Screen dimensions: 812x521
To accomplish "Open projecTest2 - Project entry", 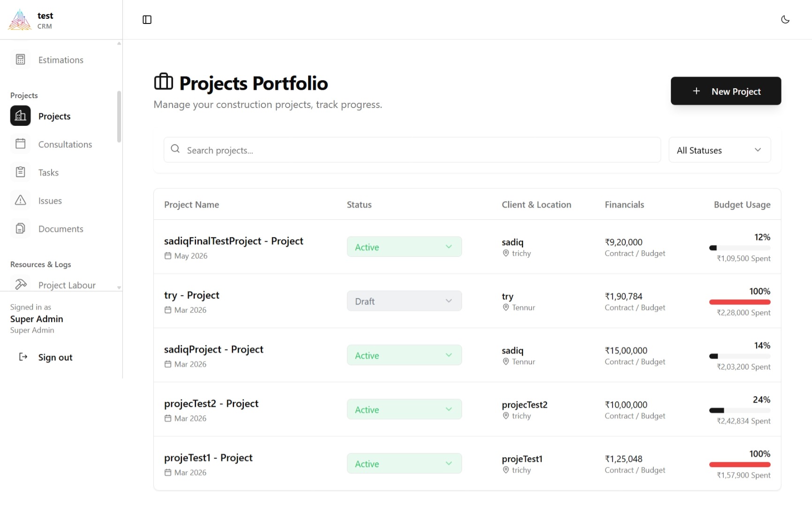I will point(211,404).
